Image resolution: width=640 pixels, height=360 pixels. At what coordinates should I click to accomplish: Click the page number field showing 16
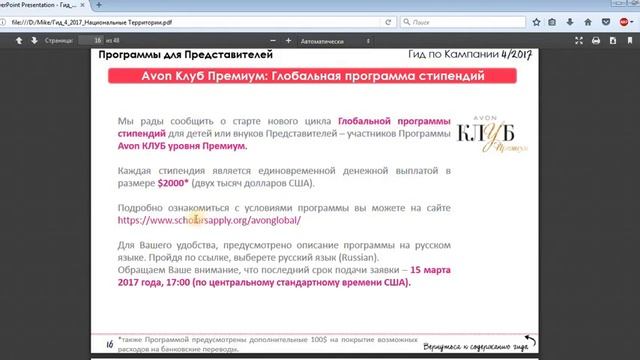pos(91,40)
